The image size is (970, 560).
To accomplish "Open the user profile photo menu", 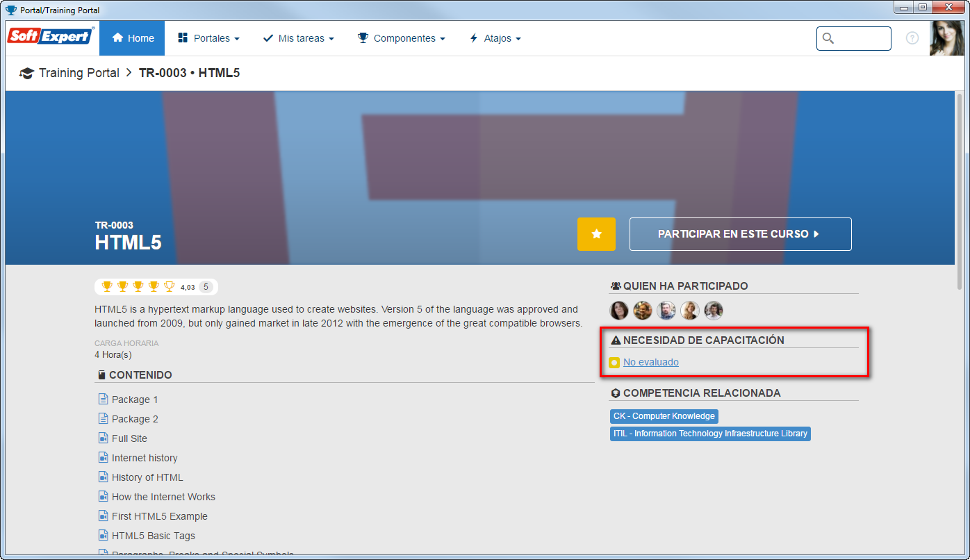I will 947,38.
